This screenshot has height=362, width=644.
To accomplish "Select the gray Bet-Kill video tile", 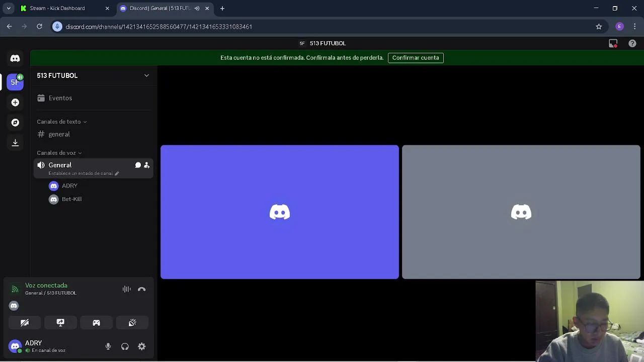I will click(521, 212).
